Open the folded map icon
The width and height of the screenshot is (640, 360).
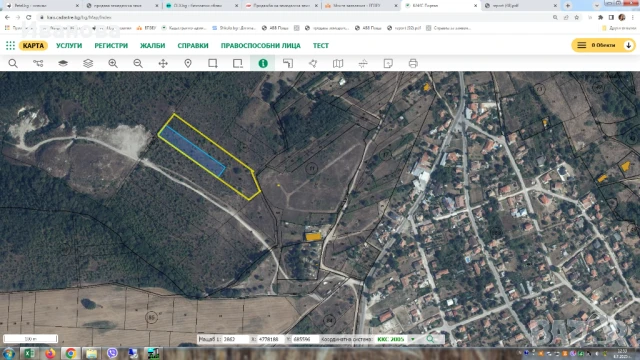pos(338,63)
